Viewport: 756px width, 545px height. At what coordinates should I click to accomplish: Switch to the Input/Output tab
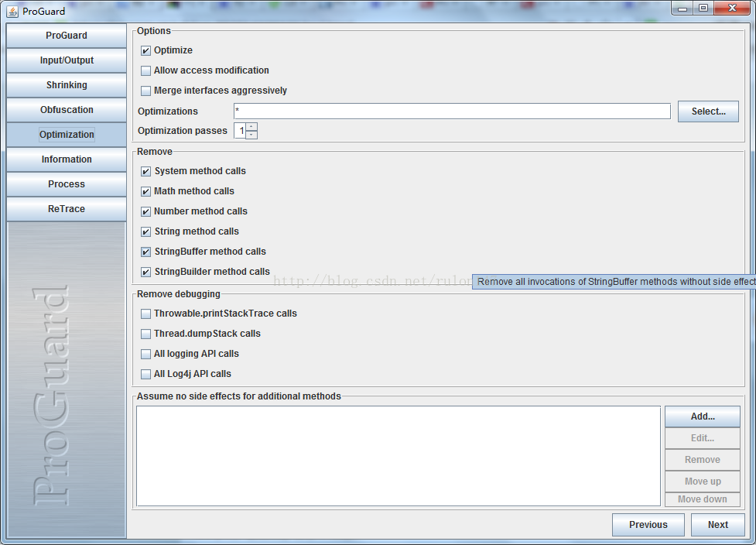(67, 60)
